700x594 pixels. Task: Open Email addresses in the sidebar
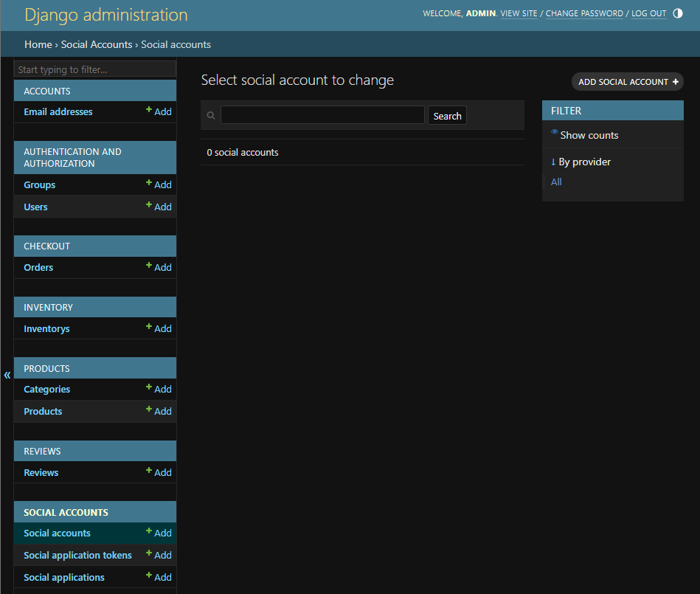pyautogui.click(x=58, y=111)
